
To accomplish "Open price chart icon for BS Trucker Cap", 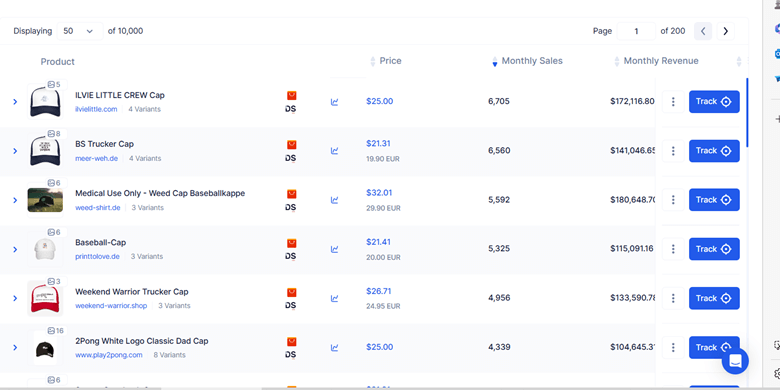I will coord(334,151).
